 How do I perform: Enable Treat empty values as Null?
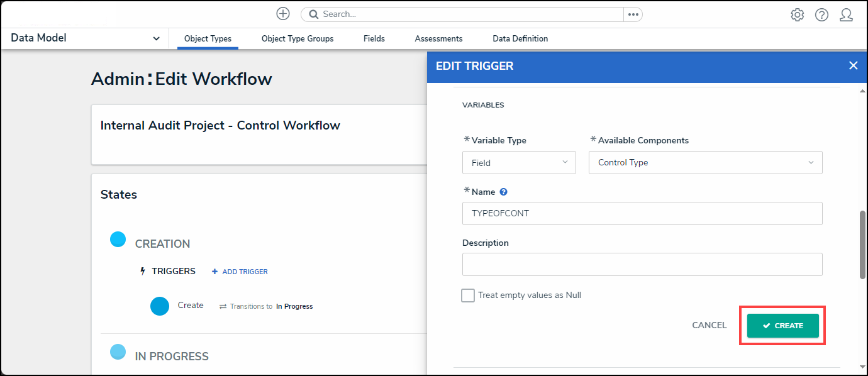pyautogui.click(x=468, y=296)
